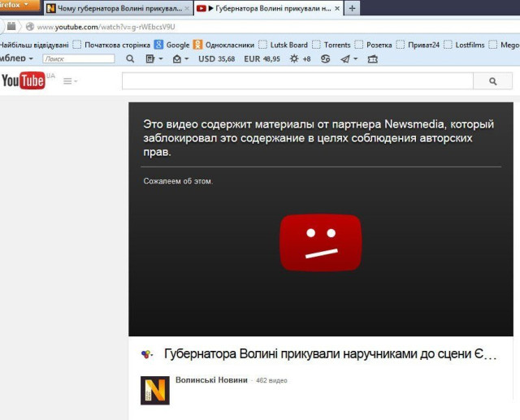Click the Google bookmark in bookmarks bar
The height and width of the screenshot is (420, 520).
coord(171,45)
